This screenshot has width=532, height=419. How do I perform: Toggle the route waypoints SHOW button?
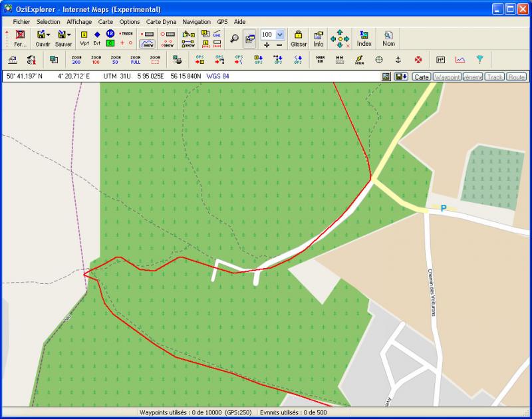(x=168, y=44)
